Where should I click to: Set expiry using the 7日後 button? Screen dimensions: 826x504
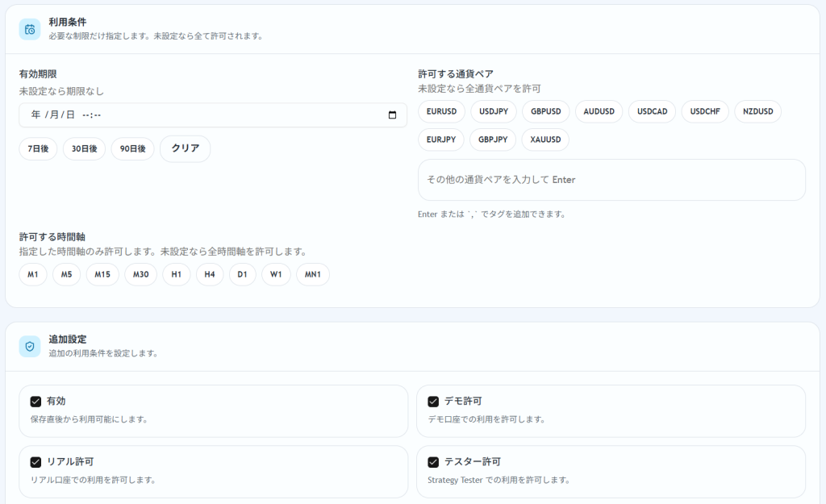tap(38, 149)
